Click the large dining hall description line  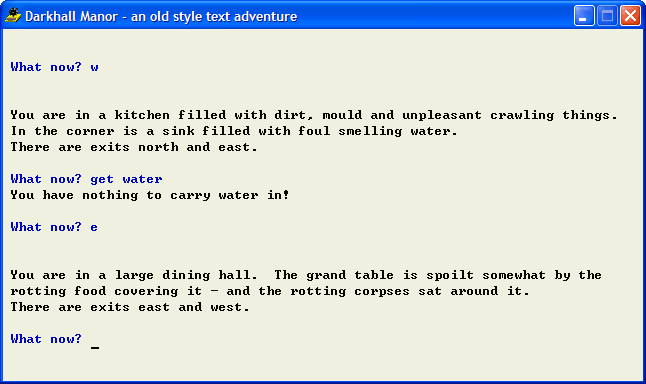tap(306, 275)
